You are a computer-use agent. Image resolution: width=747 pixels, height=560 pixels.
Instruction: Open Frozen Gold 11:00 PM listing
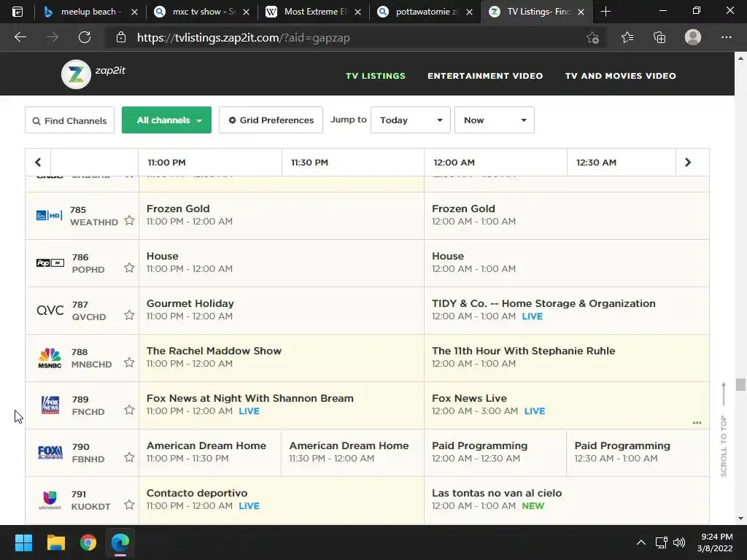pos(282,216)
